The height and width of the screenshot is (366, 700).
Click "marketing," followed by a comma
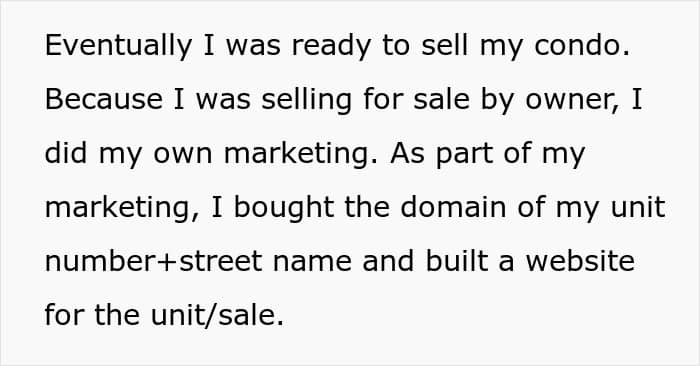coord(122,208)
